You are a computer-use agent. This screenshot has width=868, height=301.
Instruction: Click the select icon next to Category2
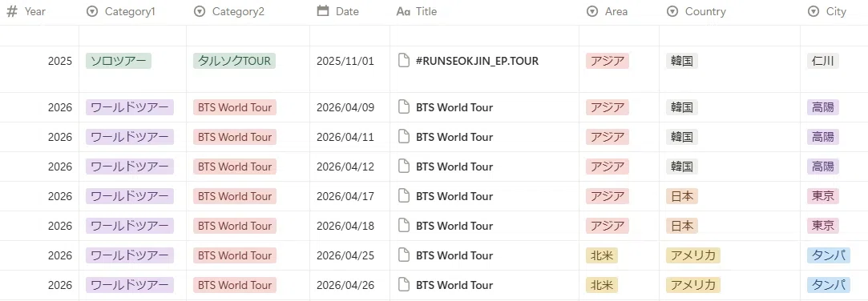(200, 12)
